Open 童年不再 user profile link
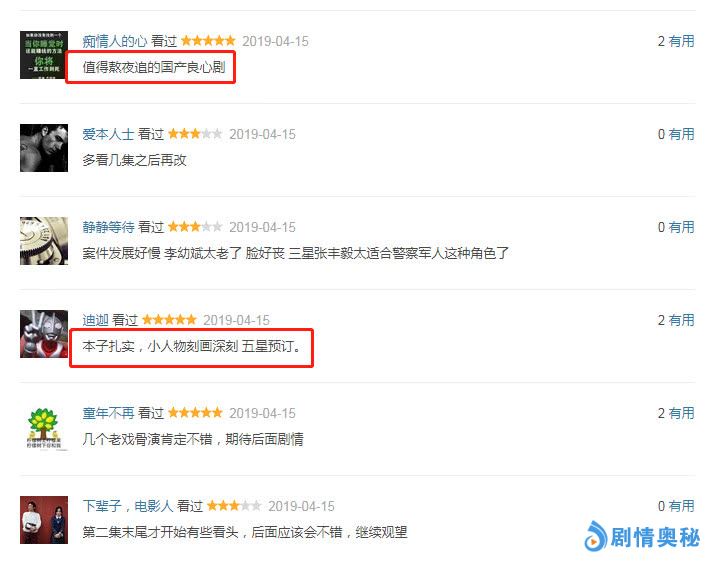This screenshot has width=728, height=567. click(108, 413)
